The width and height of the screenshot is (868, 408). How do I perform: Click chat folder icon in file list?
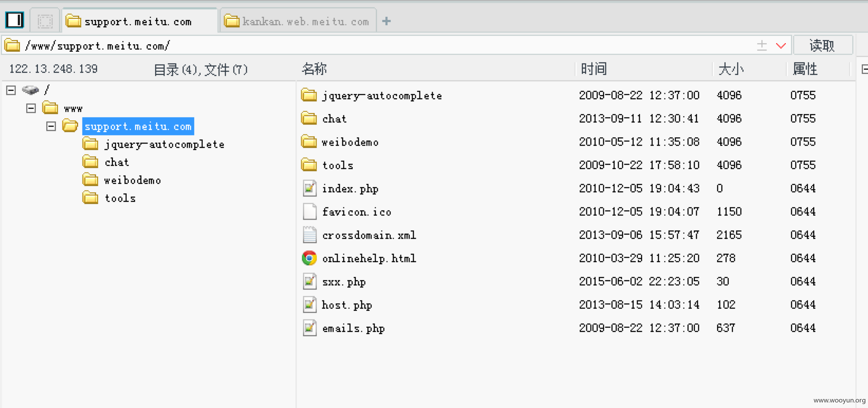309,118
